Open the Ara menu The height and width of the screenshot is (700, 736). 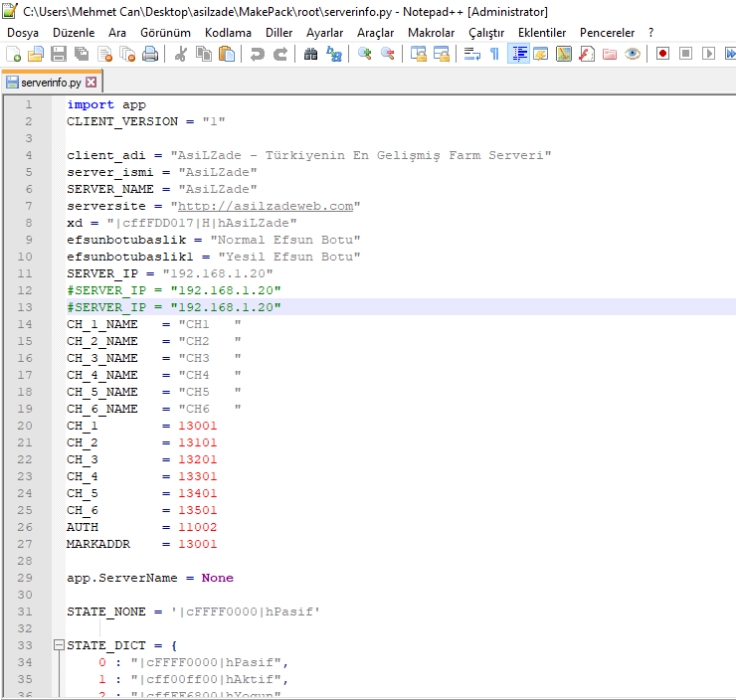click(x=117, y=33)
